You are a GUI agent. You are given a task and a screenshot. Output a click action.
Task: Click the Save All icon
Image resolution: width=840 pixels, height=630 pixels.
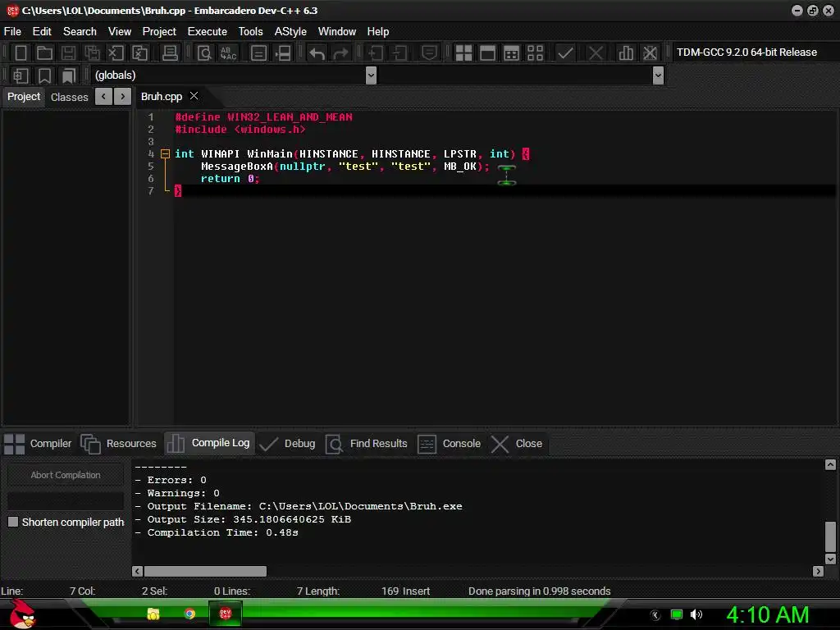(92, 53)
